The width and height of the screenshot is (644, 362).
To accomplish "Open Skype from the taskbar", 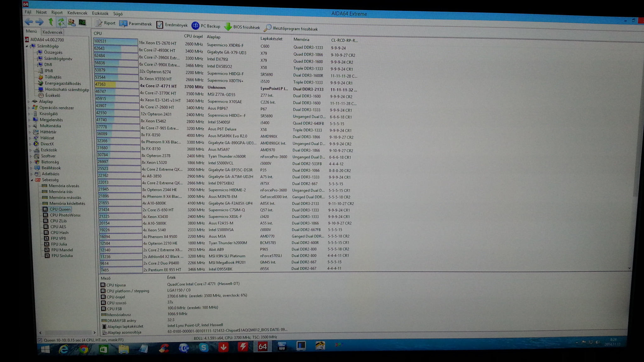I will (203, 347).
